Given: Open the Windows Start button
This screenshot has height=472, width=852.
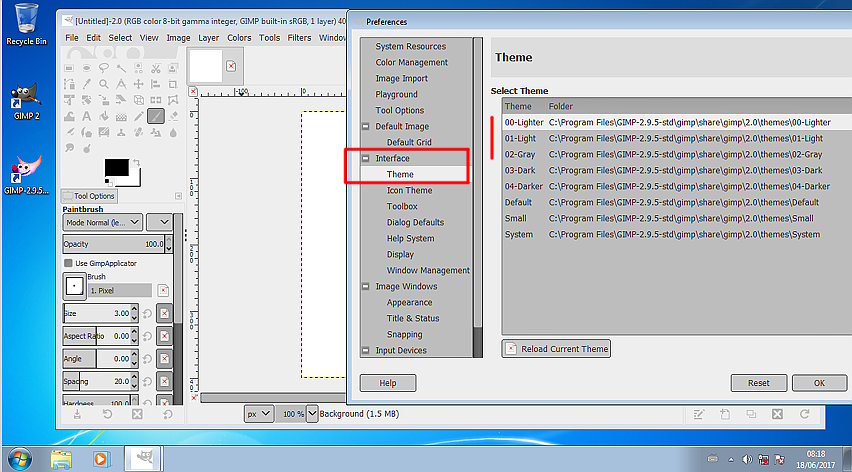Looking at the screenshot, I should [x=20, y=459].
